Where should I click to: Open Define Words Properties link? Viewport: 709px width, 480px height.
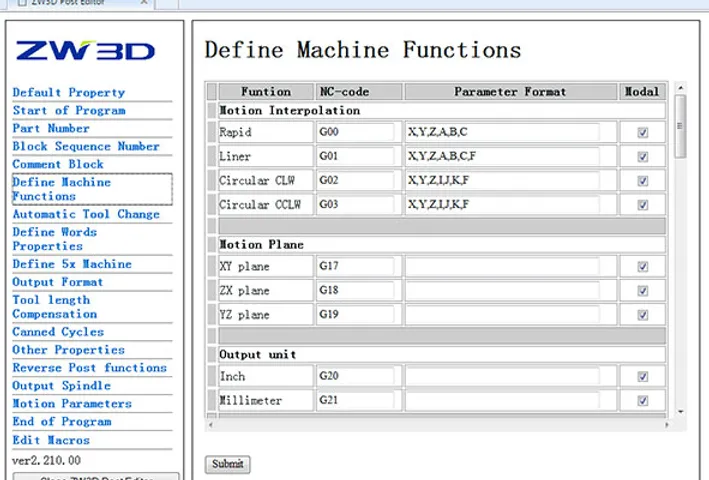click(x=54, y=239)
